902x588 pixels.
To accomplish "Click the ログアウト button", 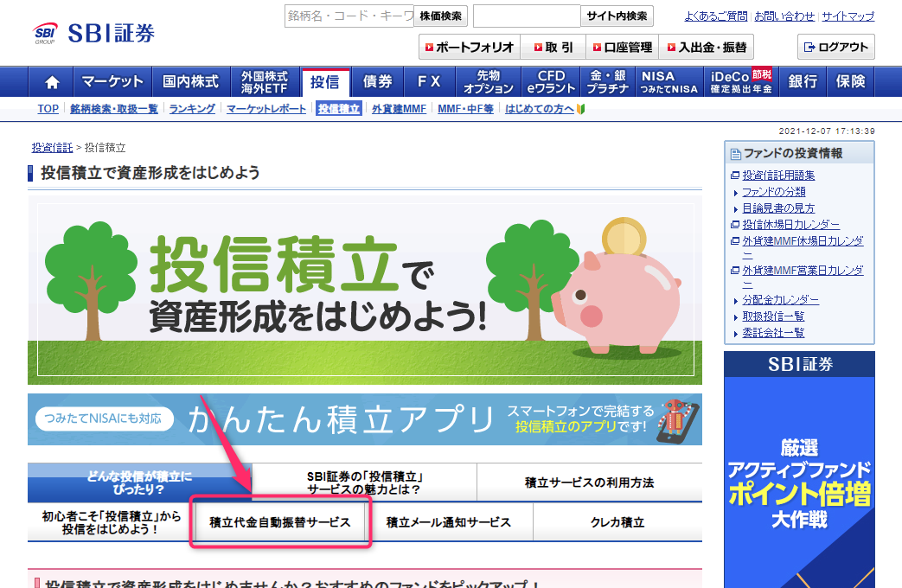I will pos(836,48).
